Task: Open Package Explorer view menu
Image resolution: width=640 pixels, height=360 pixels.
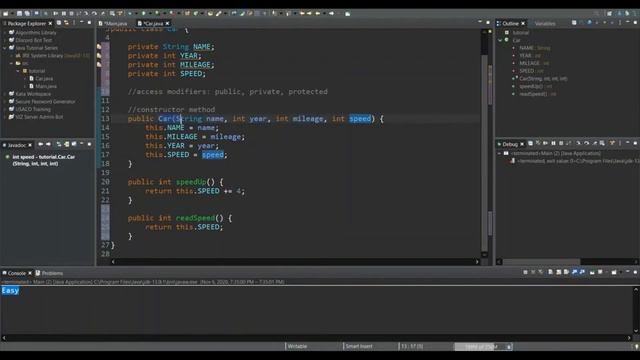Action: pos(74,23)
